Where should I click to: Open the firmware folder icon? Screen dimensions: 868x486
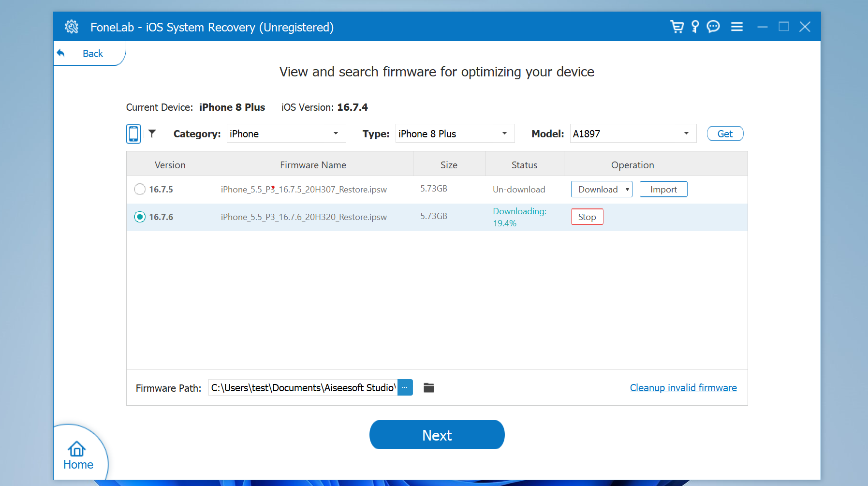coord(429,387)
